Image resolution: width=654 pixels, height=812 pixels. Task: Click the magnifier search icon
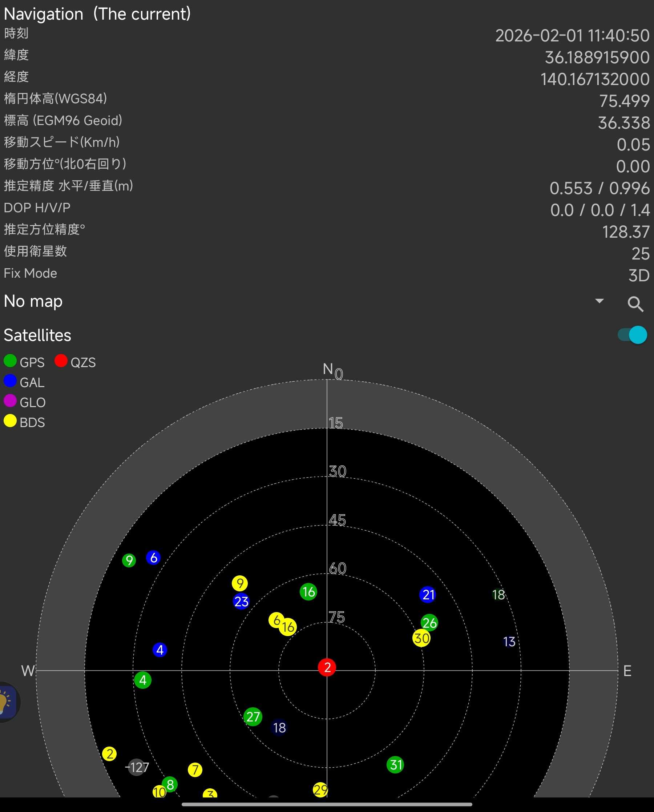pyautogui.click(x=635, y=304)
